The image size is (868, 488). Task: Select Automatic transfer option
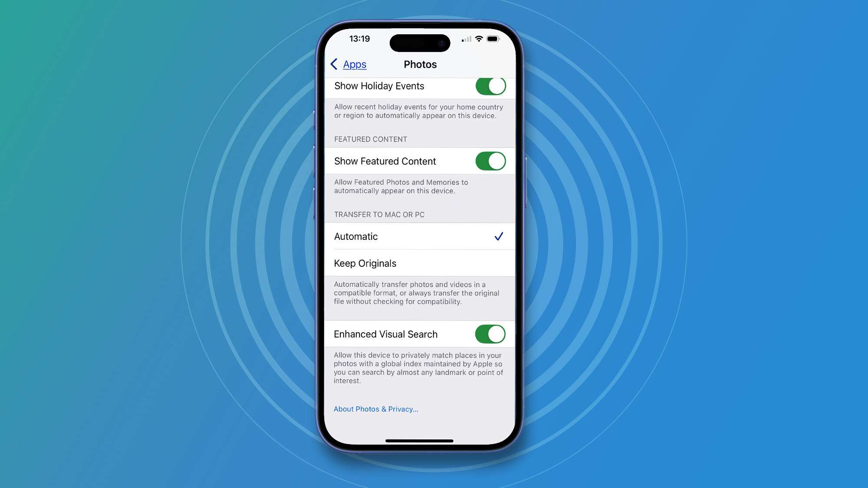[x=419, y=236]
